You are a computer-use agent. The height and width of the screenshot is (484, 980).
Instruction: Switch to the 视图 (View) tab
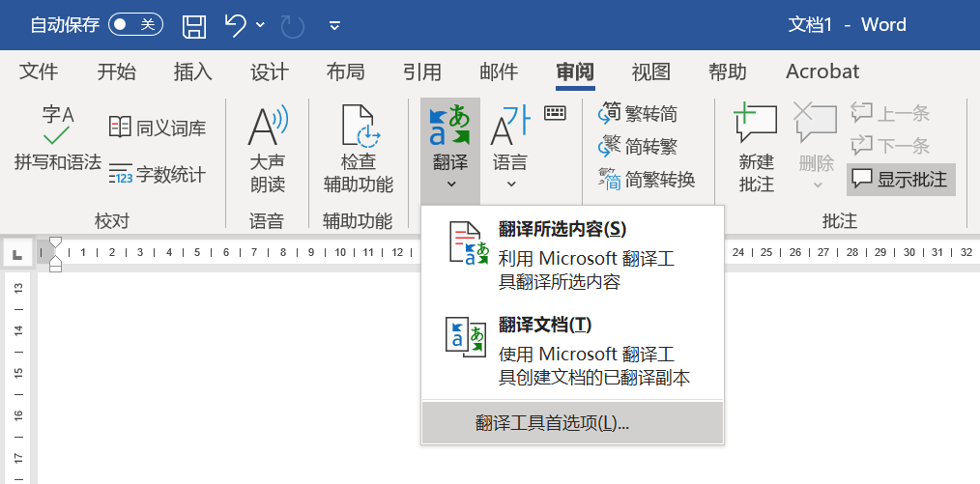point(651,71)
